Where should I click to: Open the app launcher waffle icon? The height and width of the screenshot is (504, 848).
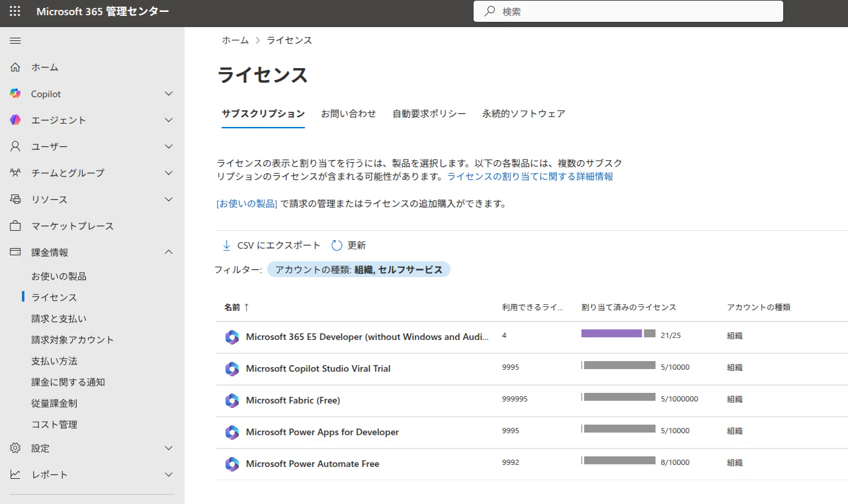pyautogui.click(x=15, y=11)
